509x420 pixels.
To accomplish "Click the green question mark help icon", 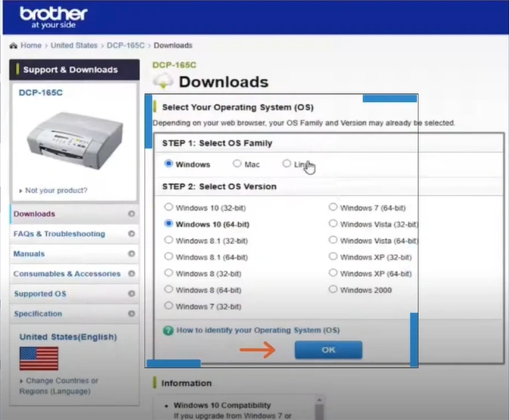I will tap(169, 331).
